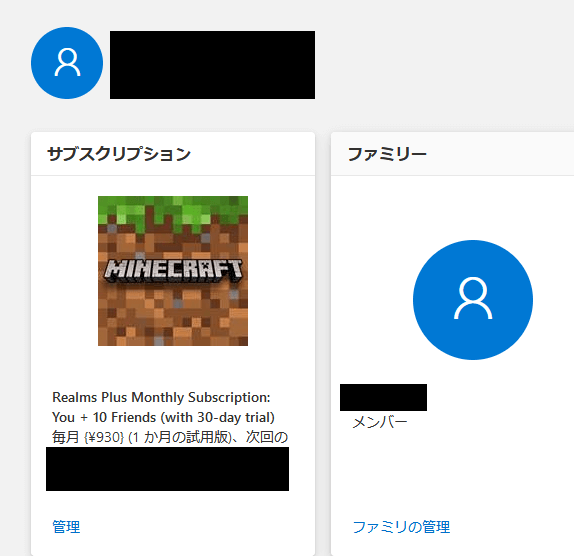Click the ファミリー card header
This screenshot has height=556, width=574.
452,154
